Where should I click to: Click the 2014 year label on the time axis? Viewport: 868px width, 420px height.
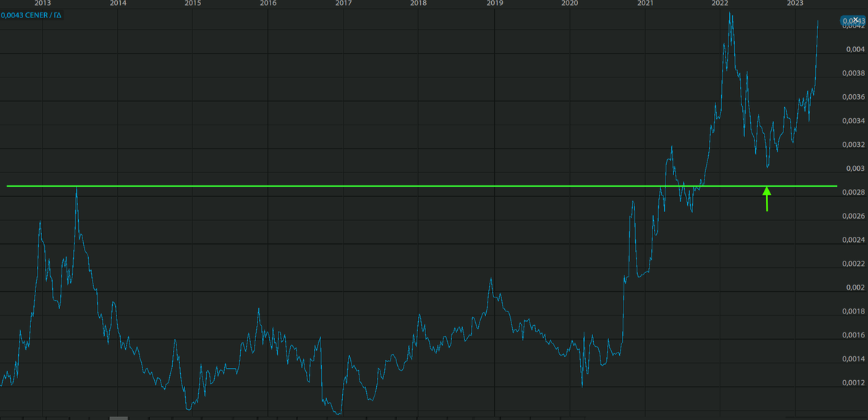pos(118,4)
